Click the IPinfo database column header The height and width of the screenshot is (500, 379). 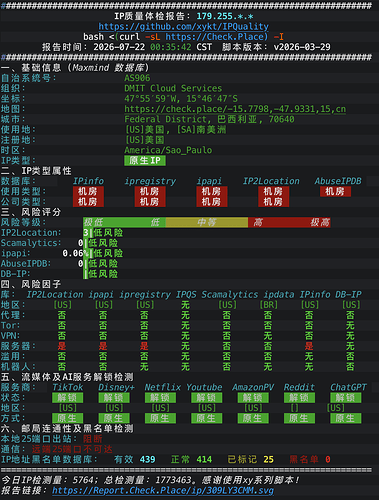[88, 181]
